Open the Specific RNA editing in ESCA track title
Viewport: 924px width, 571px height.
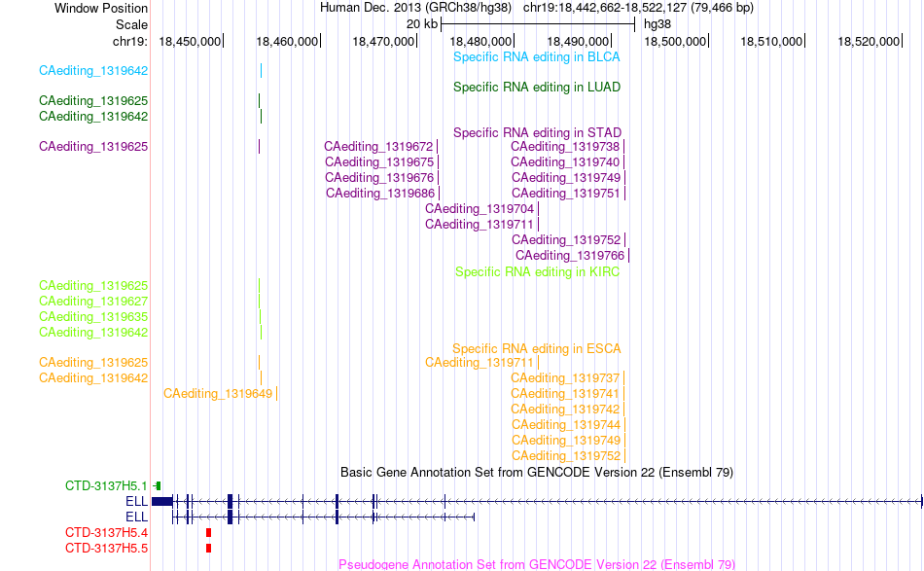click(536, 348)
